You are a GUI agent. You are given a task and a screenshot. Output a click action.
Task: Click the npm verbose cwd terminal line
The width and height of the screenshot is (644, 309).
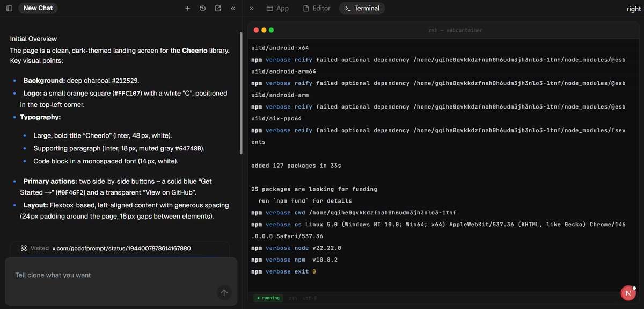[355, 213]
